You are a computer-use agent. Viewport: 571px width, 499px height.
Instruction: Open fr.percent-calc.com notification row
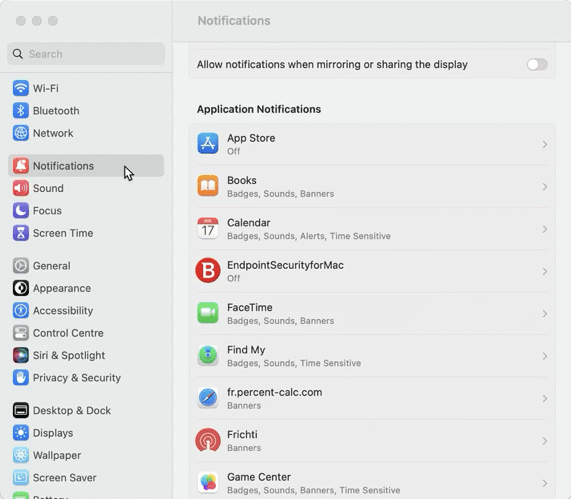tap(372, 398)
